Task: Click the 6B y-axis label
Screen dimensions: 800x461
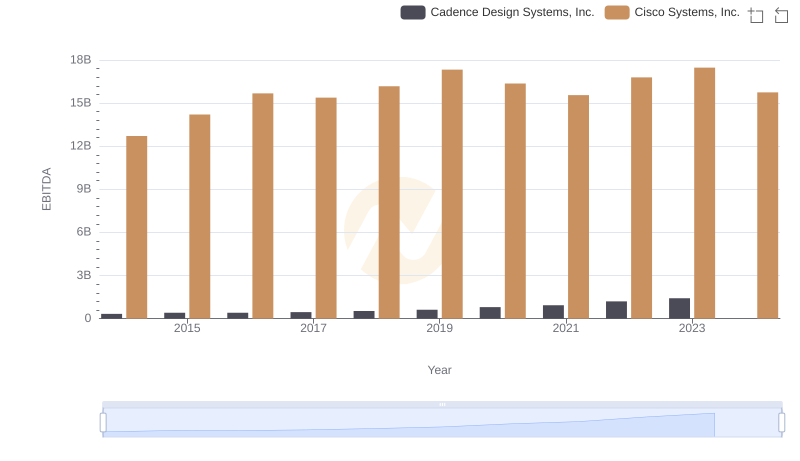Action: 84,232
